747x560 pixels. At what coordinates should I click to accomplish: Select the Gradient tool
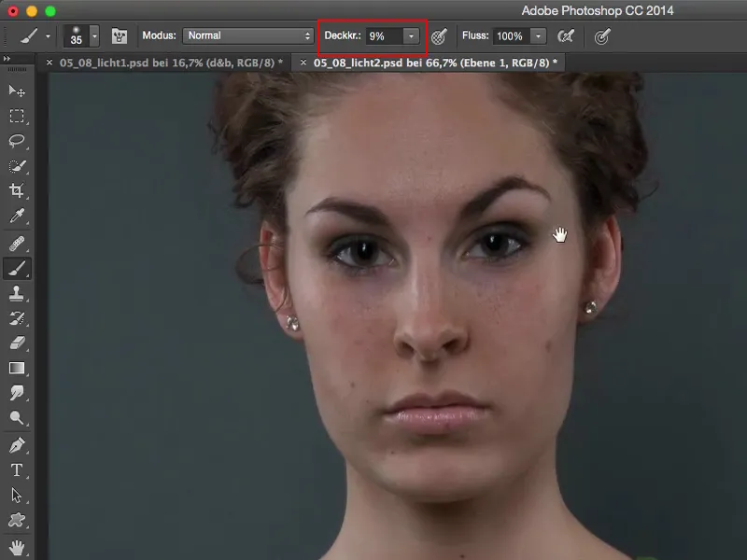click(17, 368)
